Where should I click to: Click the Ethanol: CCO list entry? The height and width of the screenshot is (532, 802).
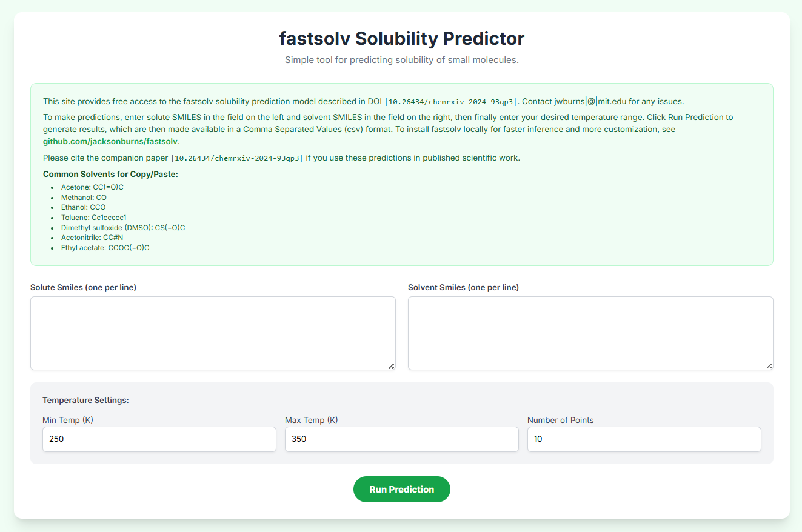pyautogui.click(x=83, y=207)
